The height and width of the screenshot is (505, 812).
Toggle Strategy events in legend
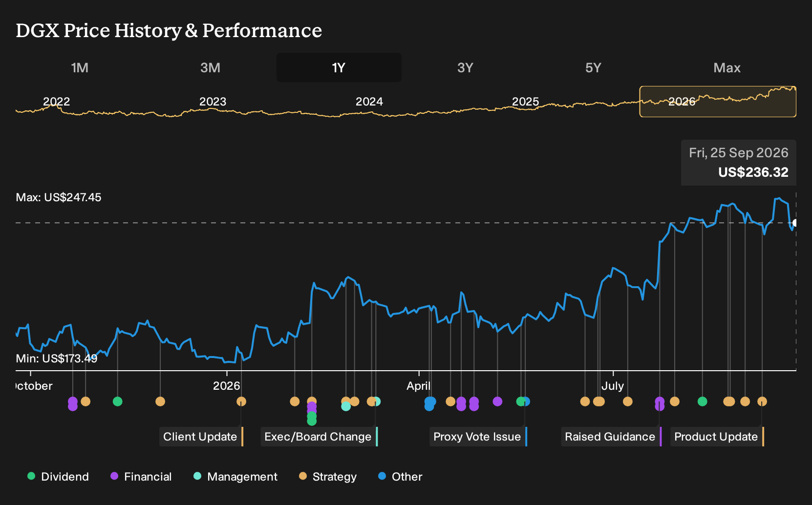point(328,477)
